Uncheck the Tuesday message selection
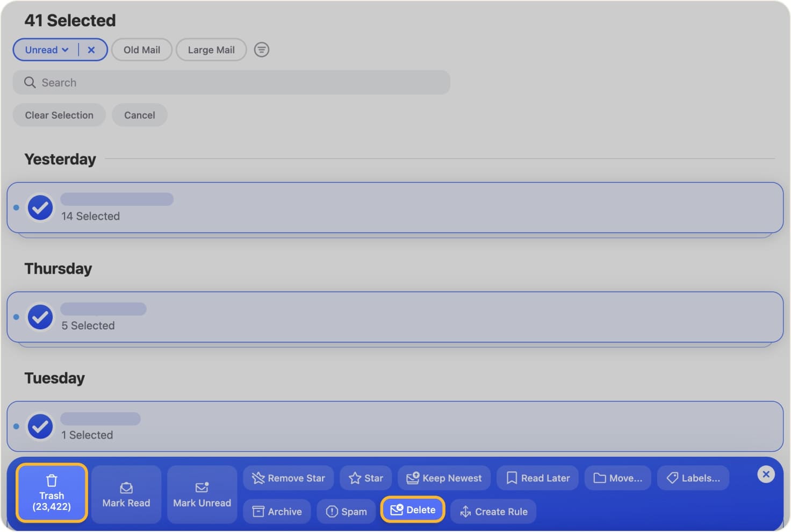Screen dimensions: 791x532 [40, 427]
